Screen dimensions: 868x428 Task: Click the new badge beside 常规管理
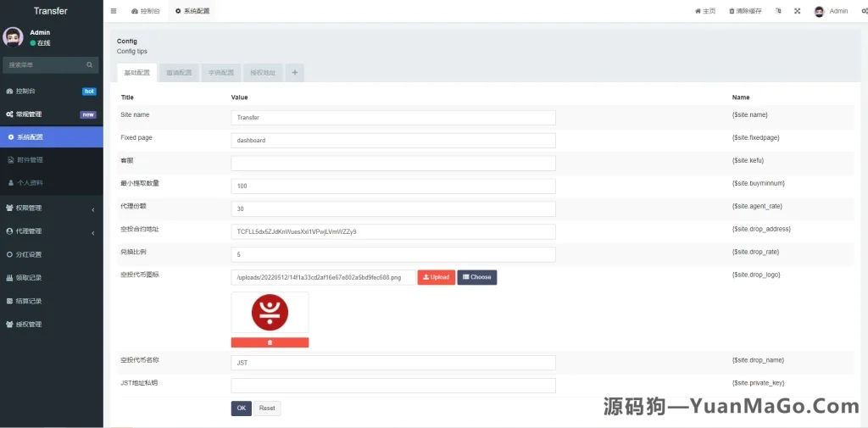(88, 114)
